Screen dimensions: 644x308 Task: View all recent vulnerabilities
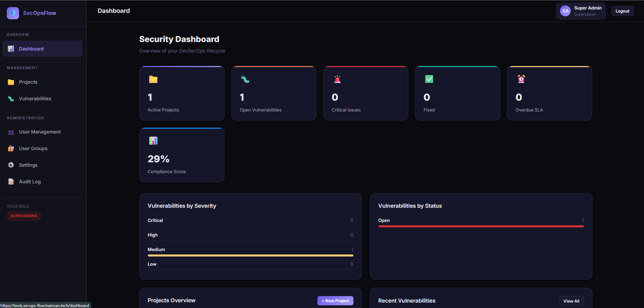click(x=571, y=301)
